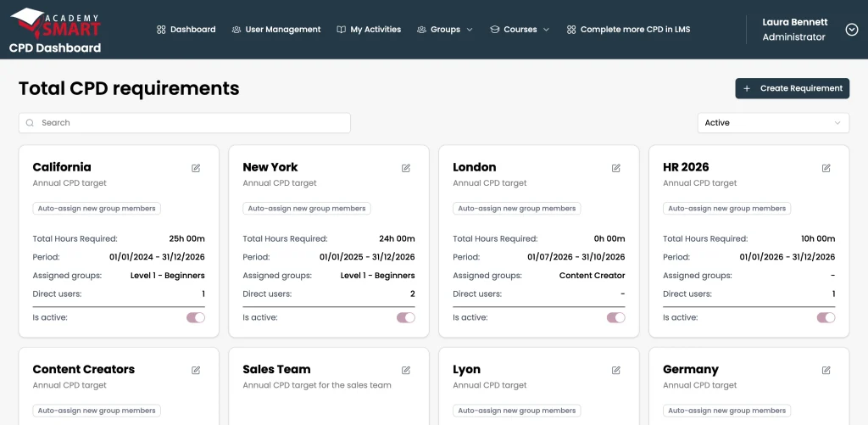Edit the Content Creators requirement via pencil icon
Image resolution: width=868 pixels, height=425 pixels.
(x=196, y=370)
